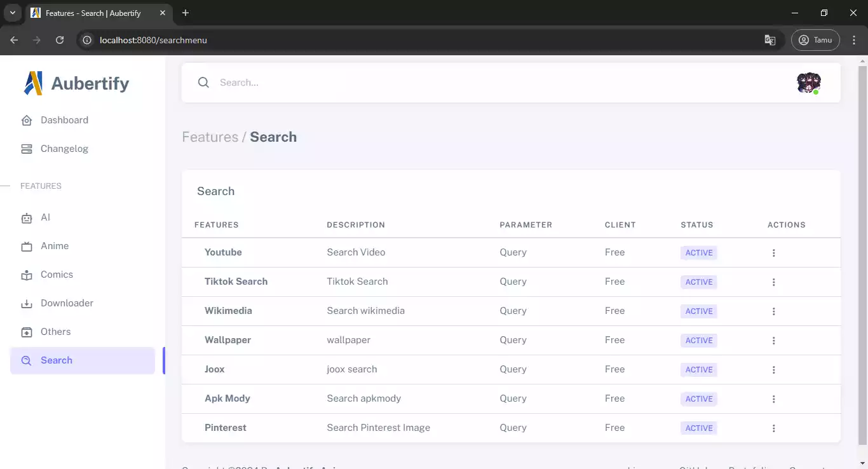The height and width of the screenshot is (469, 868).
Task: Click the Aubertify logo icon
Action: 33,83
